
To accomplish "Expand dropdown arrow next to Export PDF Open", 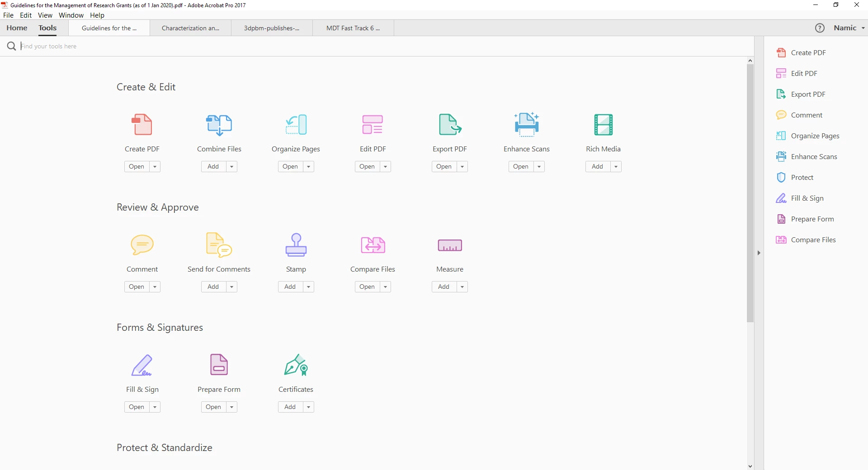I will pos(462,166).
